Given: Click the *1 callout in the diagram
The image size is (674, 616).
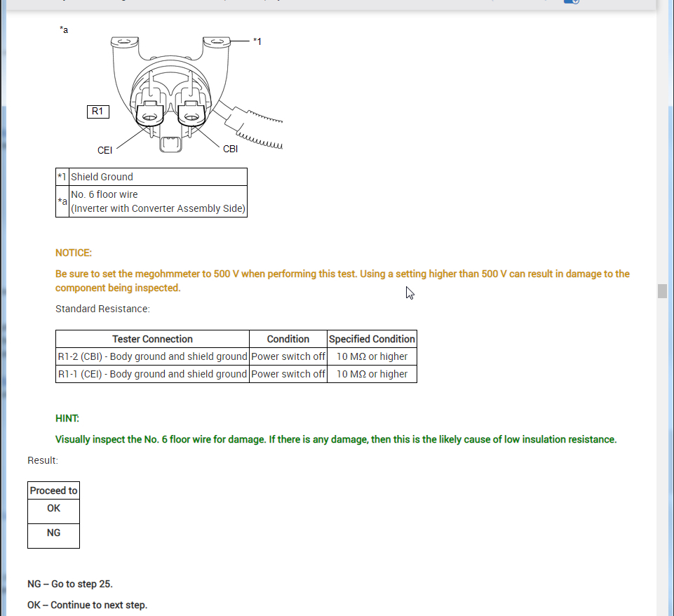Looking at the screenshot, I should coord(257,41).
